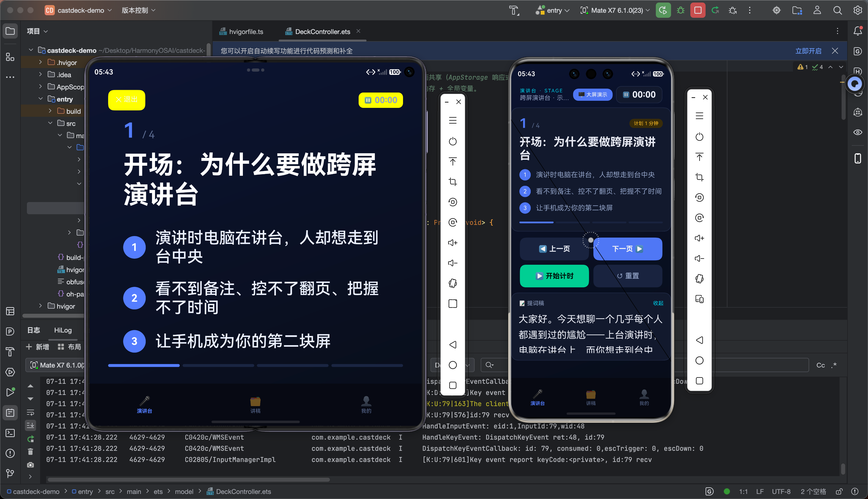Rotate screen icon on tablet emulator toolbar
This screenshot has height=499, width=868.
[453, 283]
